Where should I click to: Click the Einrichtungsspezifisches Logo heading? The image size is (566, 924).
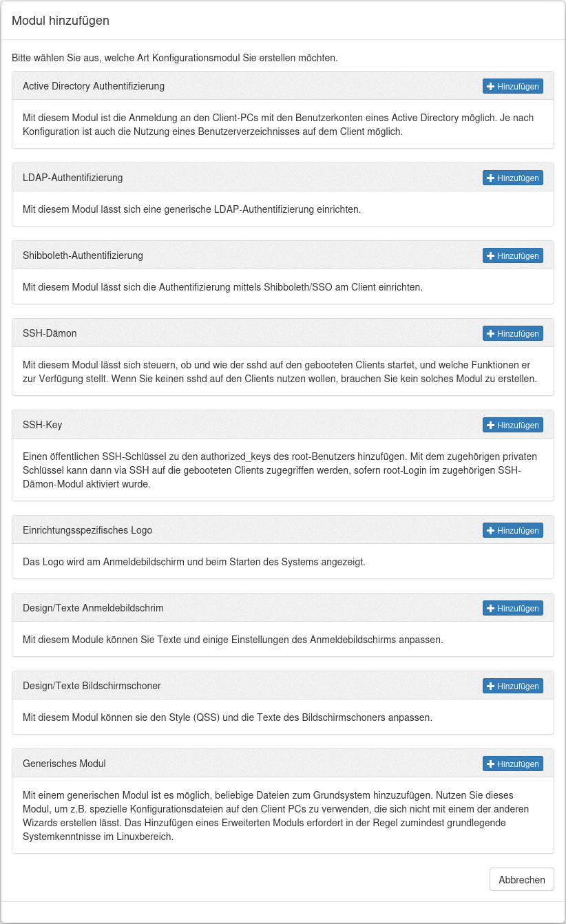click(x=87, y=530)
